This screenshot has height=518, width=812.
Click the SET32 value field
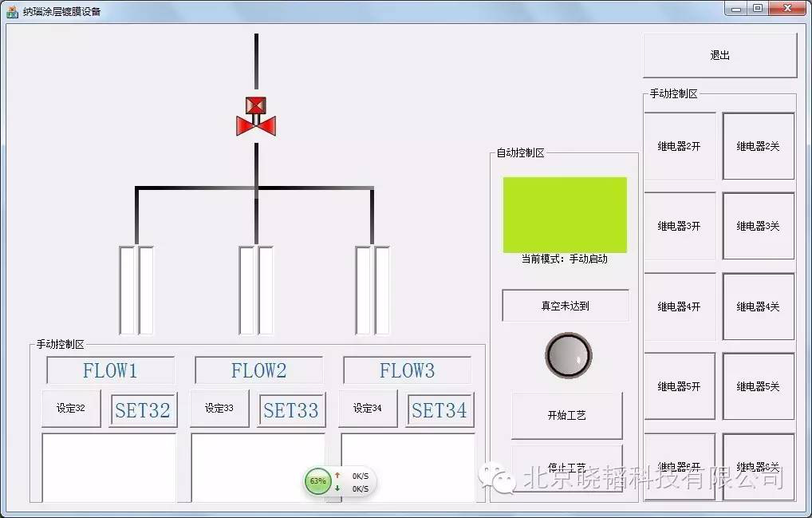click(143, 410)
